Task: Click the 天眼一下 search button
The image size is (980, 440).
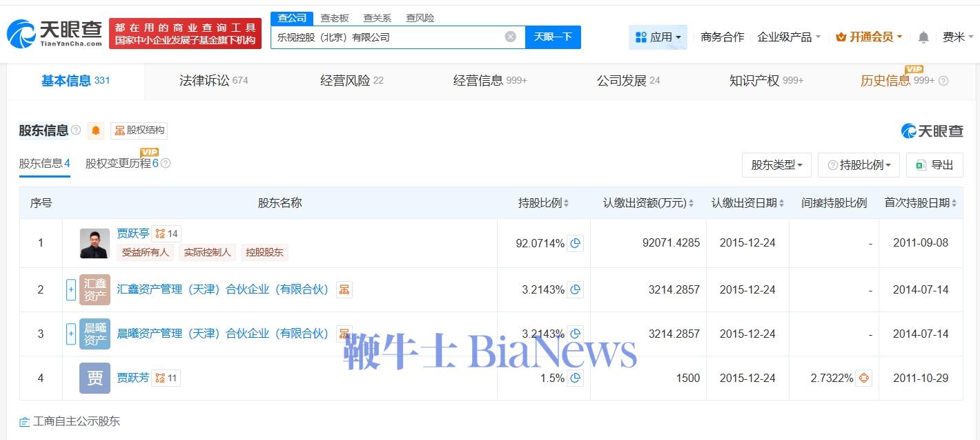Action: pyautogui.click(x=553, y=37)
